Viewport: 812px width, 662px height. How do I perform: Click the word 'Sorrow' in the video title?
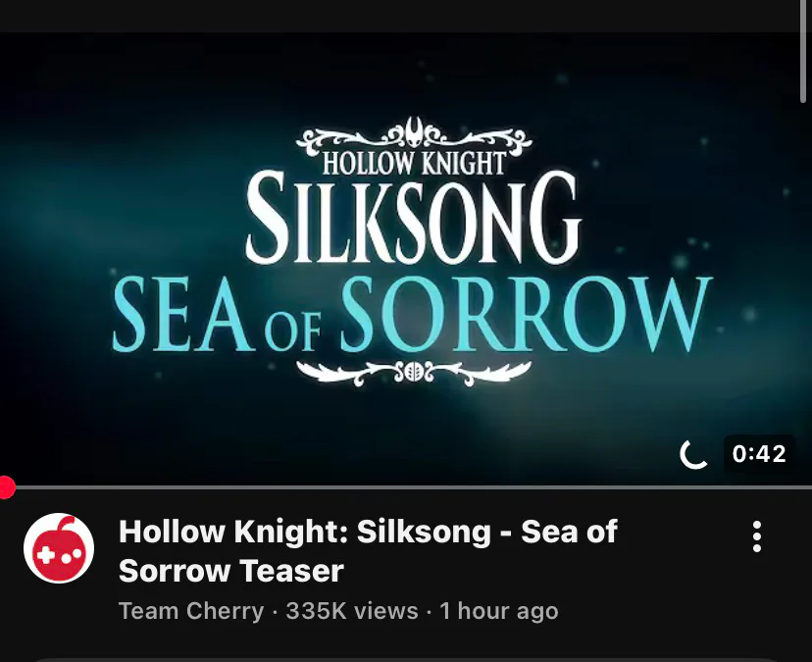[174, 571]
